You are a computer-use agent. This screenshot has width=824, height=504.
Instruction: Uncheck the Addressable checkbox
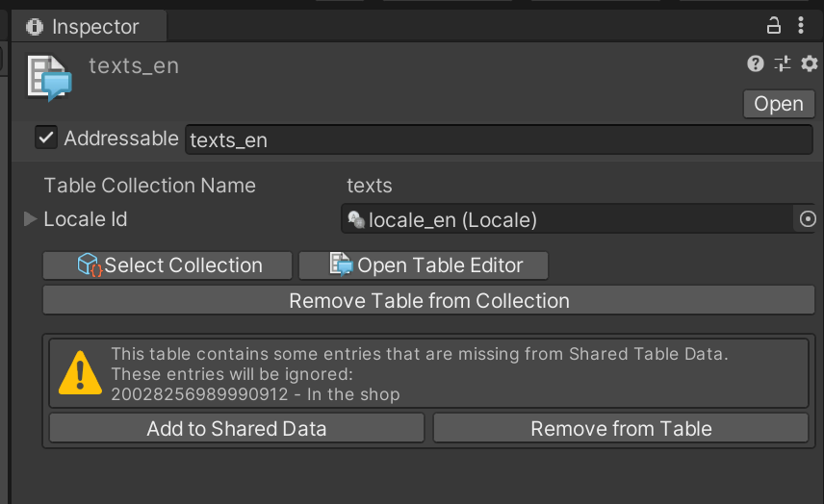[x=45, y=139]
